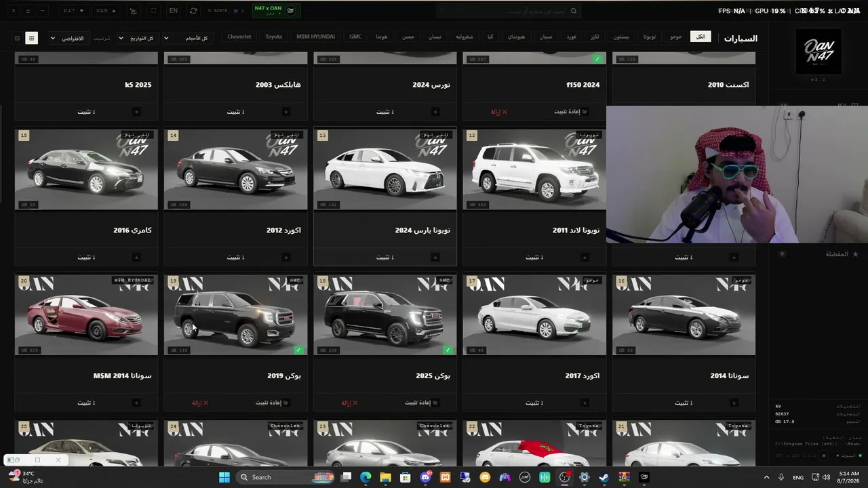This screenshot has height=488, width=868.
Task: Switch to the grid layout view
Action: click(x=31, y=38)
